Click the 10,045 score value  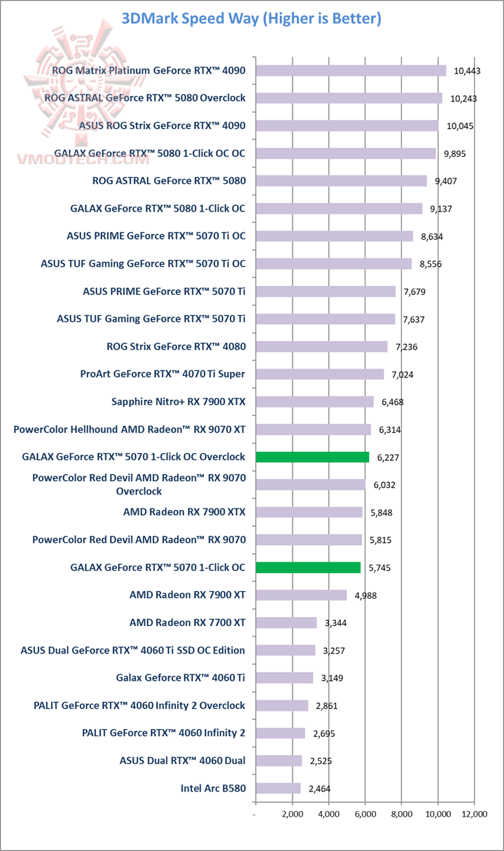(460, 125)
